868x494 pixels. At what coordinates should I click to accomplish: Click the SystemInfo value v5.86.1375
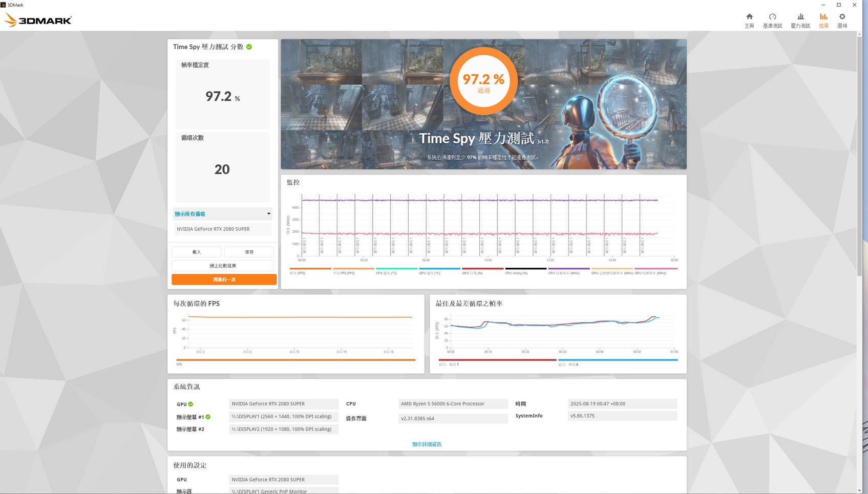(x=622, y=416)
